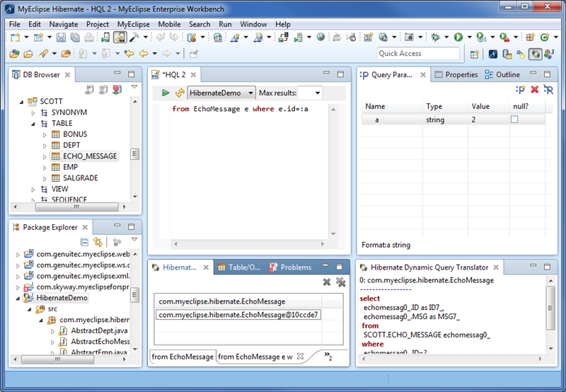Image resolution: width=566 pixels, height=392 pixels.
Task: Open the Max results dropdown
Action: tap(318, 93)
